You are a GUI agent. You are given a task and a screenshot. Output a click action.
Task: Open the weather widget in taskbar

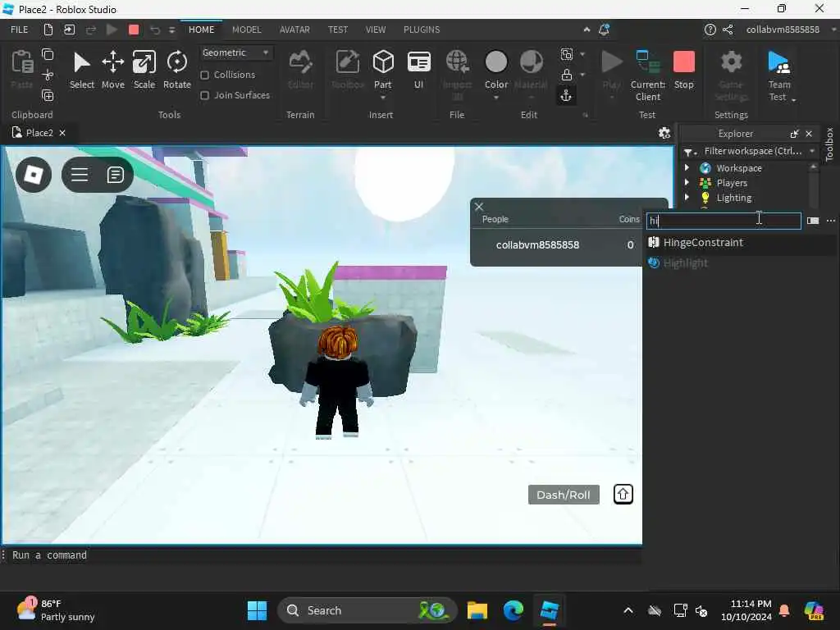click(x=55, y=610)
